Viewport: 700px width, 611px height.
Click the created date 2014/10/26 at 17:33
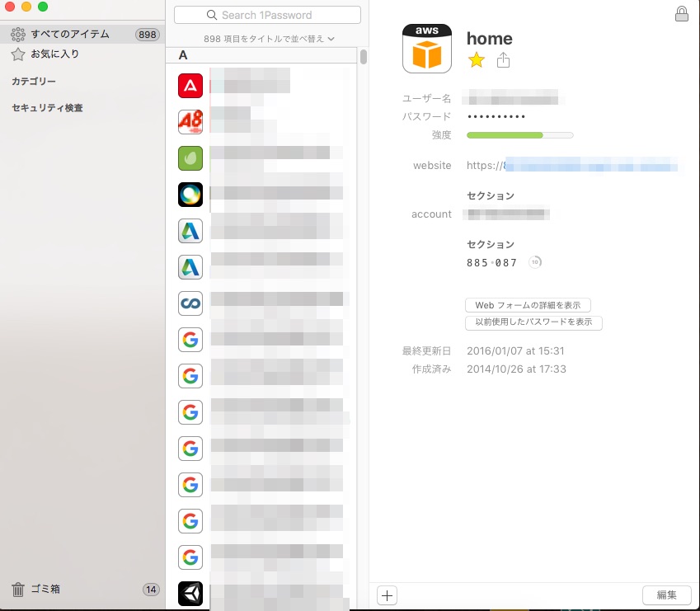click(x=516, y=369)
